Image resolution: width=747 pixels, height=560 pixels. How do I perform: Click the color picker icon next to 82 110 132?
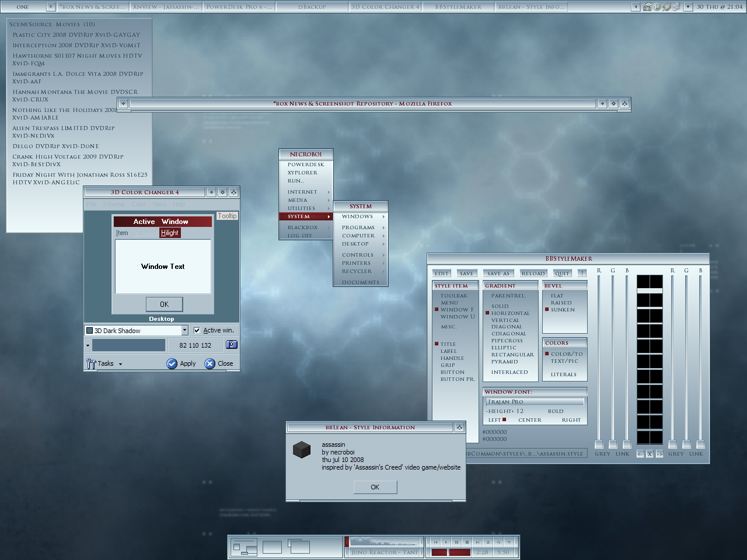(x=232, y=345)
